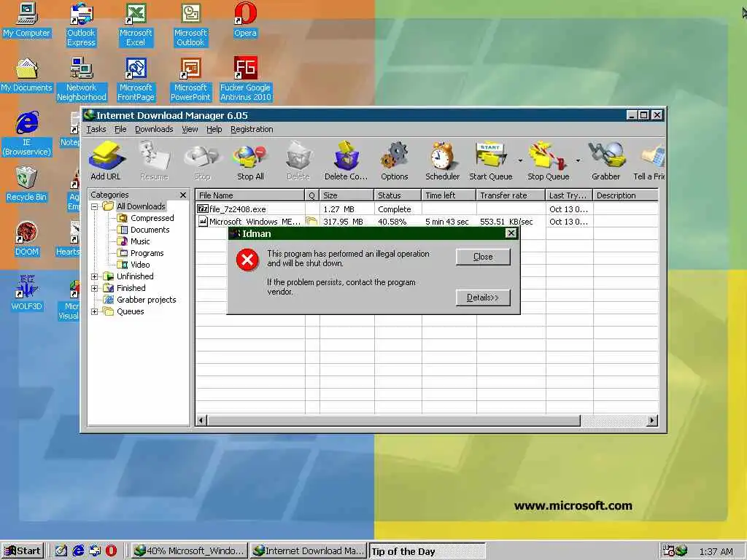Select the DOOM desktop icon

[x=27, y=239]
